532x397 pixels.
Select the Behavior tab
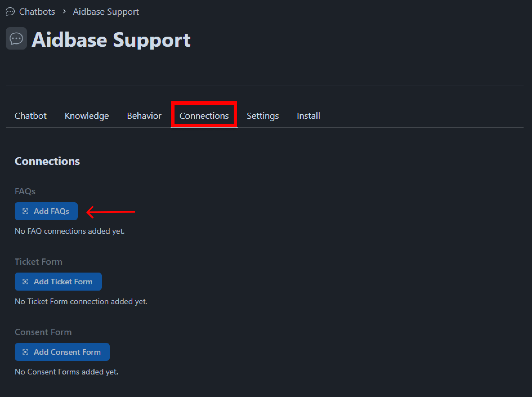(x=144, y=116)
